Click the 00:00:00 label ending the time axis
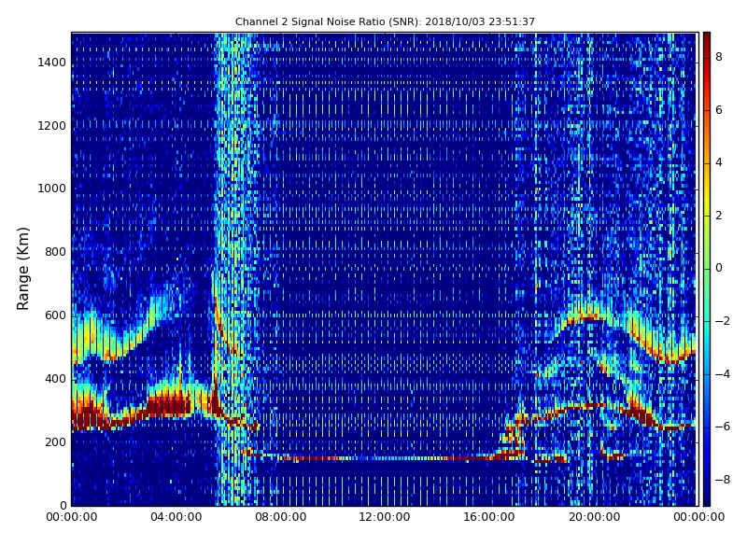This screenshot has height=560, width=747. pos(698,517)
